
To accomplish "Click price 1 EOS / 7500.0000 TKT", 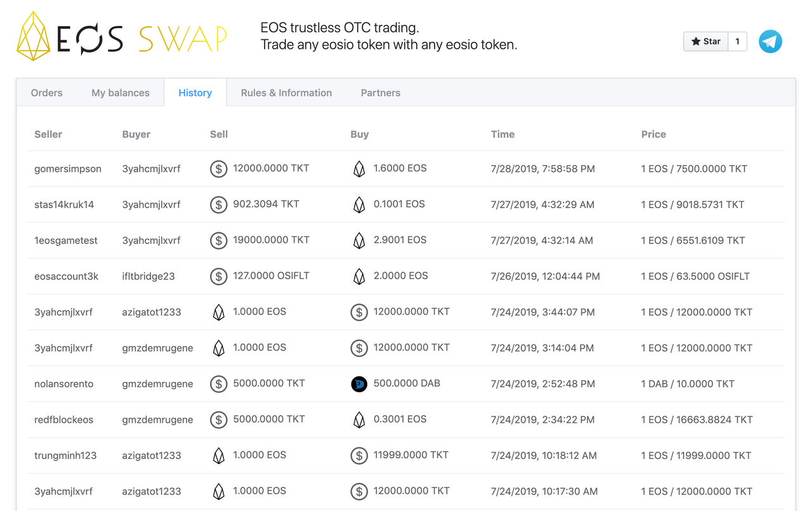I will (x=694, y=169).
